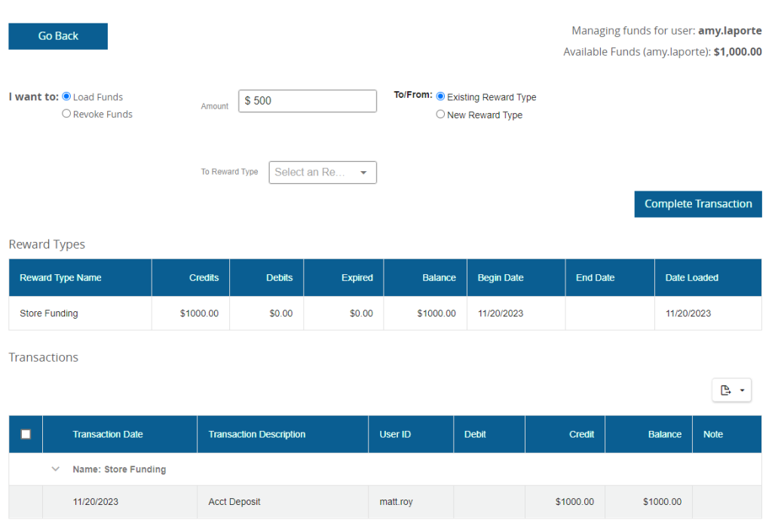The width and height of the screenshot is (772, 532).
Task: Choose the New Reward Type option
Action: pos(440,115)
